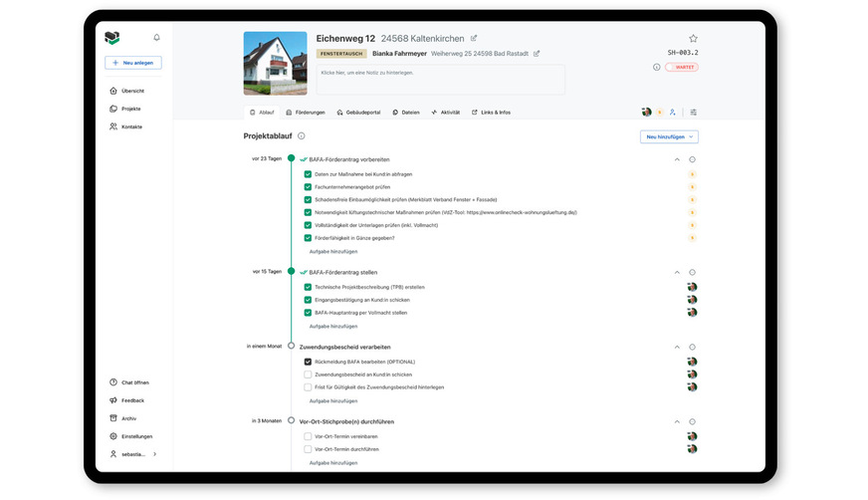Click assignee avatar for Technische Projektbeschreibung task
Screen dimensions: 868x500
[x=692, y=287]
